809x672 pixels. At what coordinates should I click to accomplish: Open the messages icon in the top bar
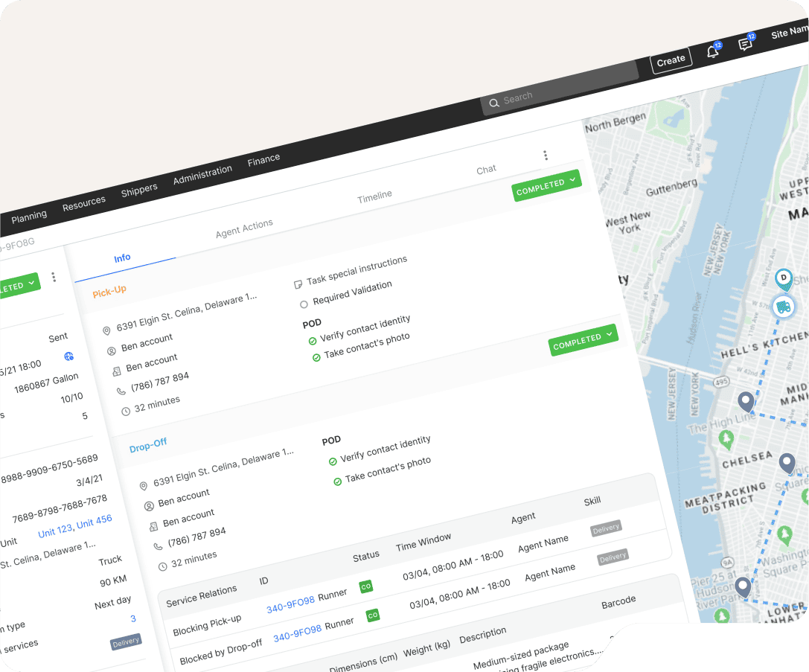click(745, 44)
